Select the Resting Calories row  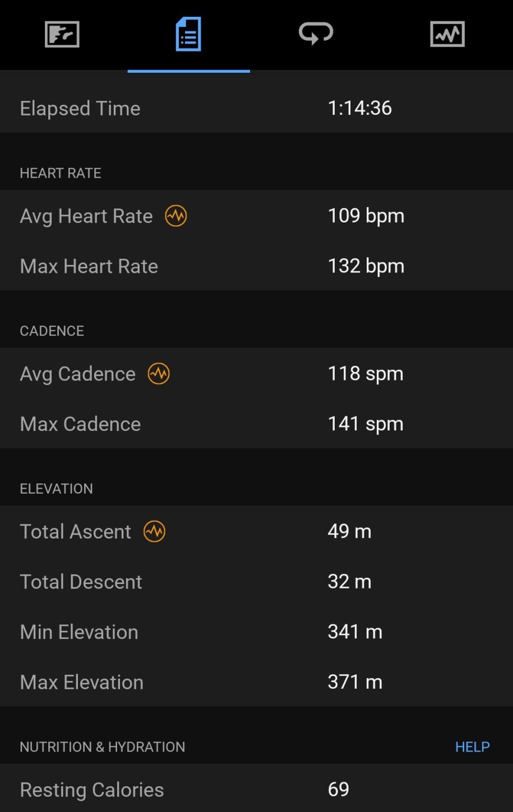(x=256, y=790)
